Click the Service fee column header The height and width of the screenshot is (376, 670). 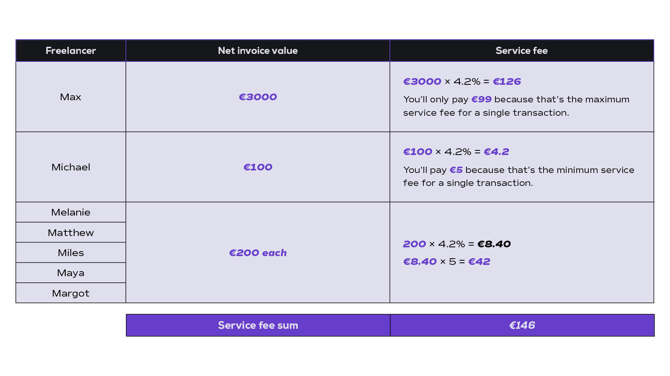pyautogui.click(x=522, y=50)
